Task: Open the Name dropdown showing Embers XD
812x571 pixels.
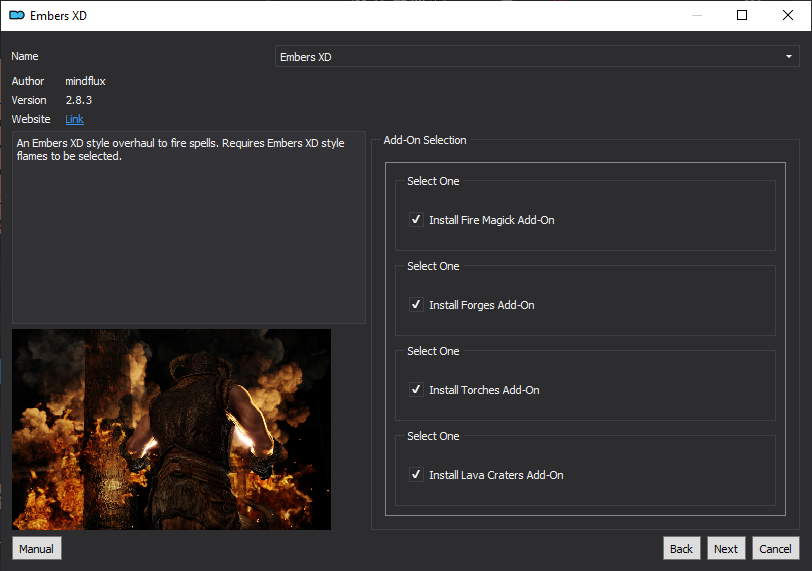Action: tap(537, 56)
